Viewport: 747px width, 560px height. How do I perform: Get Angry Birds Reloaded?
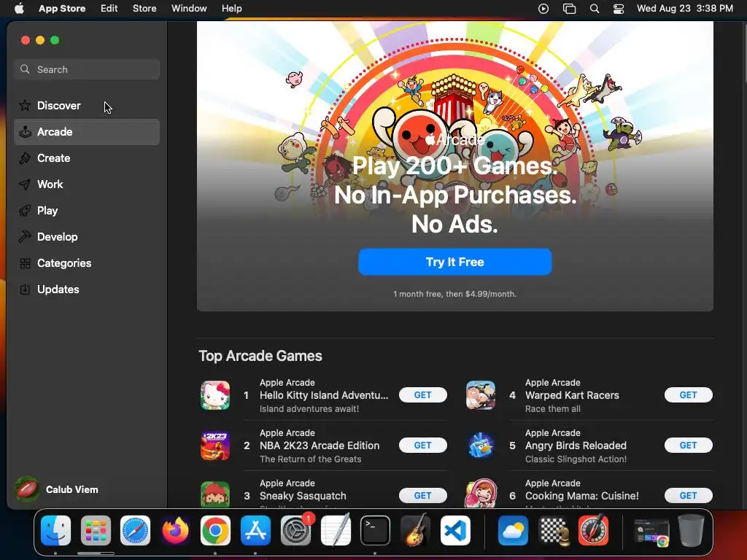[x=689, y=446]
